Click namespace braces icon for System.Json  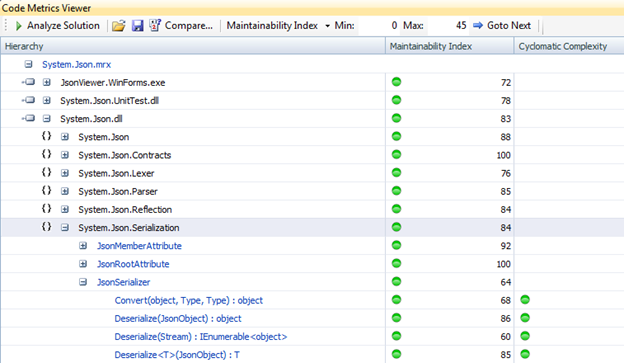[47, 136]
